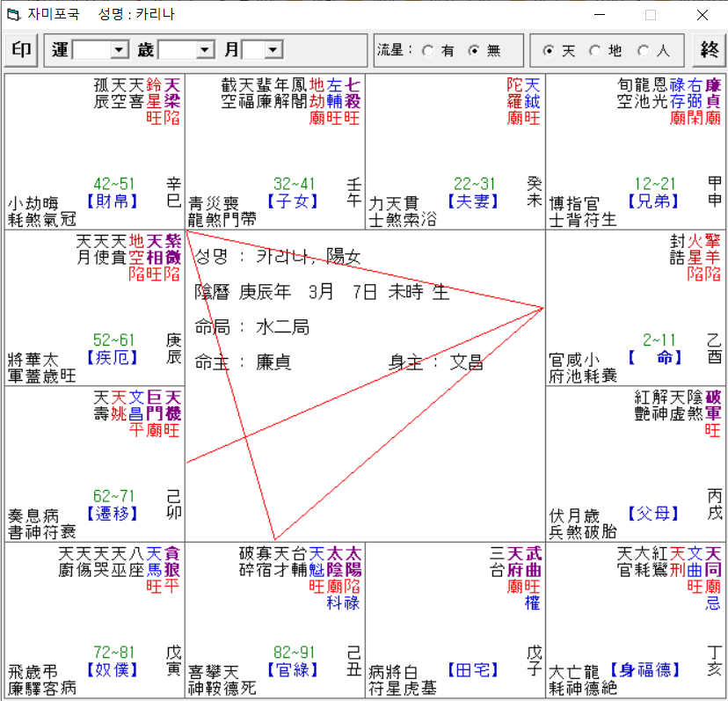Enable 流星 with the 有 radio option
Image resolution: width=728 pixels, height=701 pixels.
pos(428,51)
